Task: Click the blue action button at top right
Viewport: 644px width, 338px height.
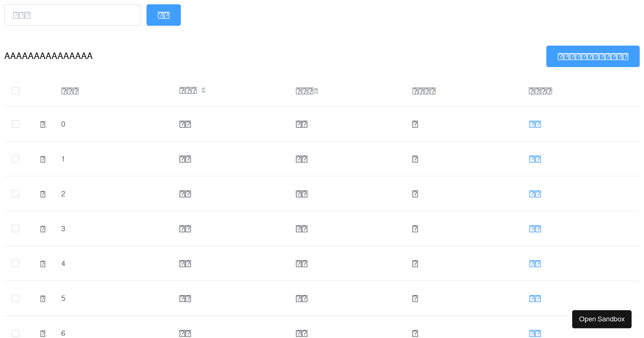Action: 592,56
